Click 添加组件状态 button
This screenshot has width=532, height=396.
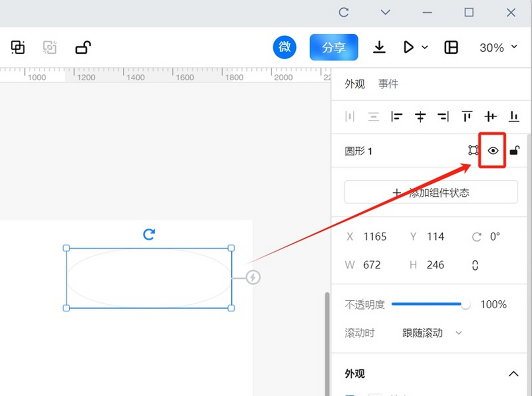pos(431,192)
